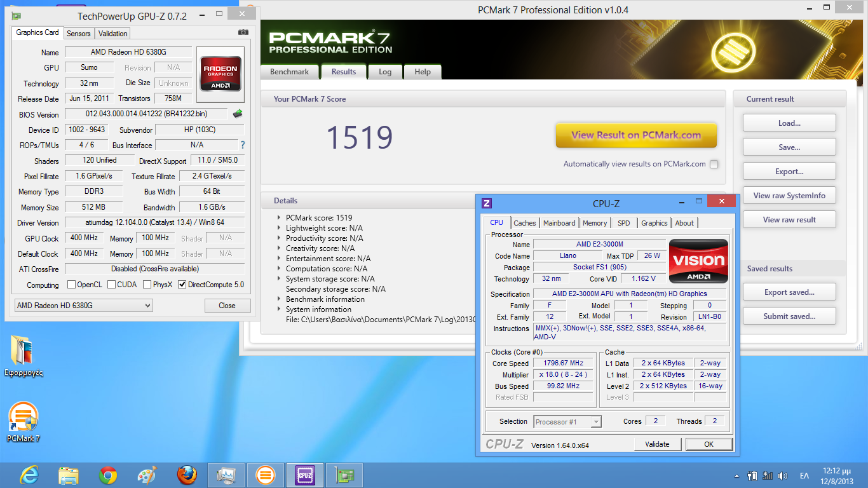Enable the PhysX checkbox in GPU-Z

click(147, 285)
